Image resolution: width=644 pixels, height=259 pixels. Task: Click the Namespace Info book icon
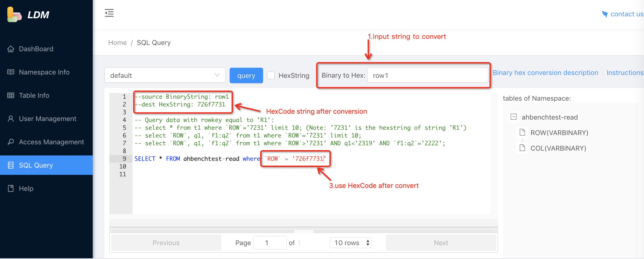(x=11, y=72)
